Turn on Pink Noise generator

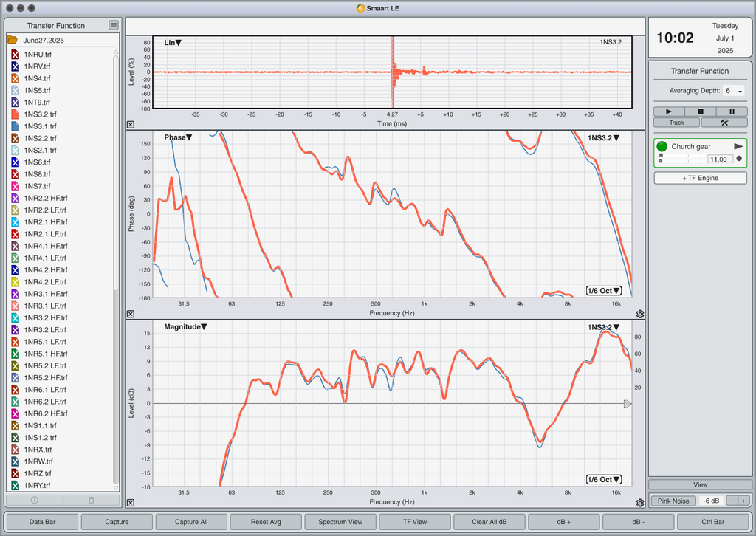tap(673, 501)
